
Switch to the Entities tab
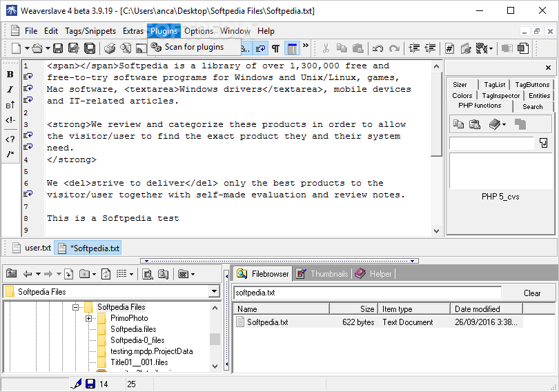[539, 95]
